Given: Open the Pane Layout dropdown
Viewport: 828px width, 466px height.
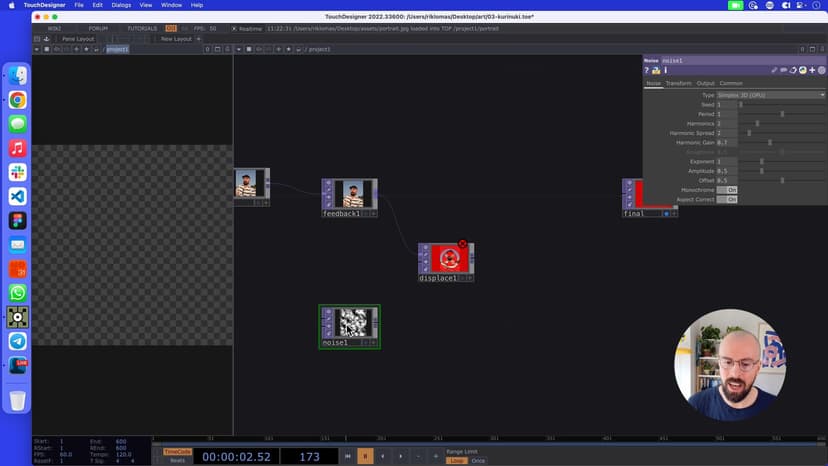Looking at the screenshot, I should coord(78,39).
